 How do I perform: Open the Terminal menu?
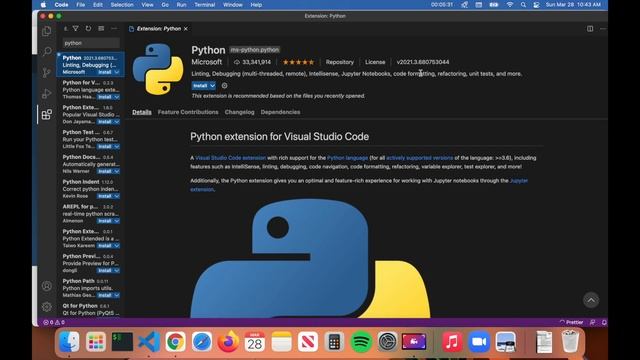tap(204, 5)
